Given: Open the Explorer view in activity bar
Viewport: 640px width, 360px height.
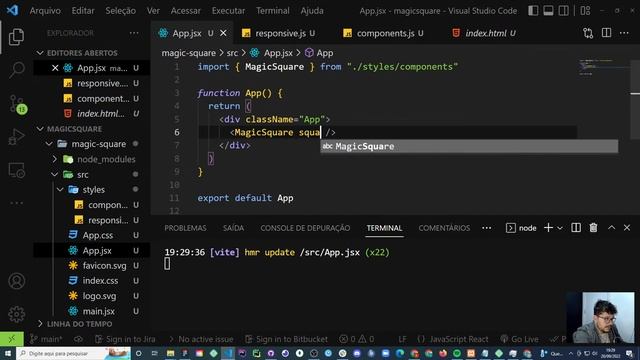Looking at the screenshot, I should click(x=16, y=37).
